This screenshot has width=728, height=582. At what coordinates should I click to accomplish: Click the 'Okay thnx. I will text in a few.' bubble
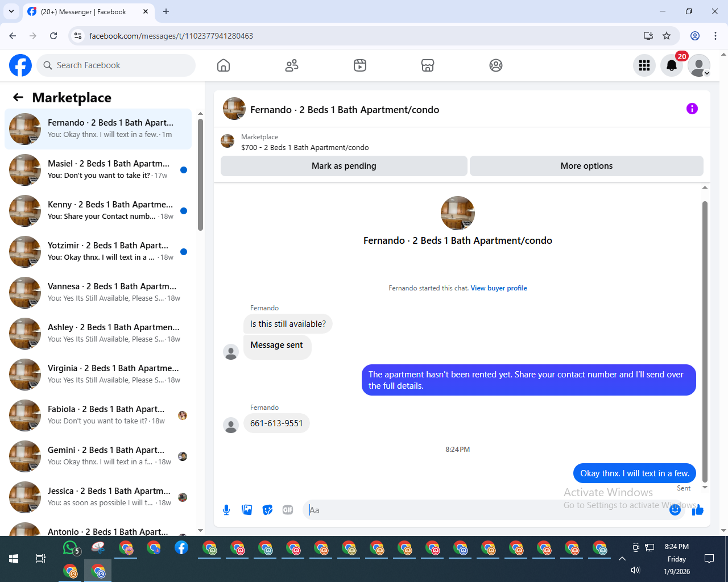(635, 473)
